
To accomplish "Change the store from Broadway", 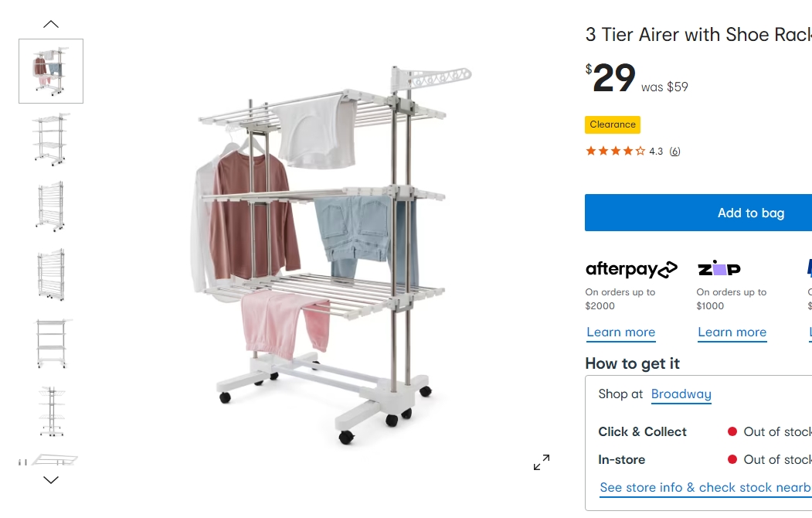I will click(681, 394).
